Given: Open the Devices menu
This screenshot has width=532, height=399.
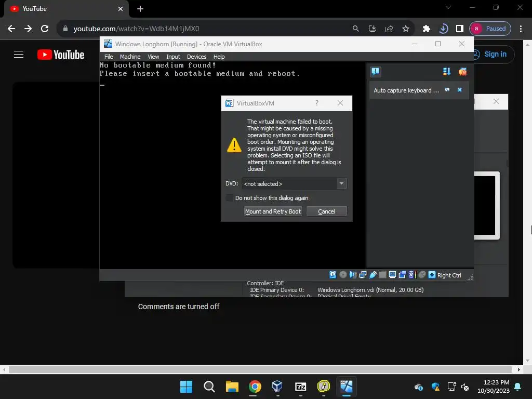Looking at the screenshot, I should 196,57.
